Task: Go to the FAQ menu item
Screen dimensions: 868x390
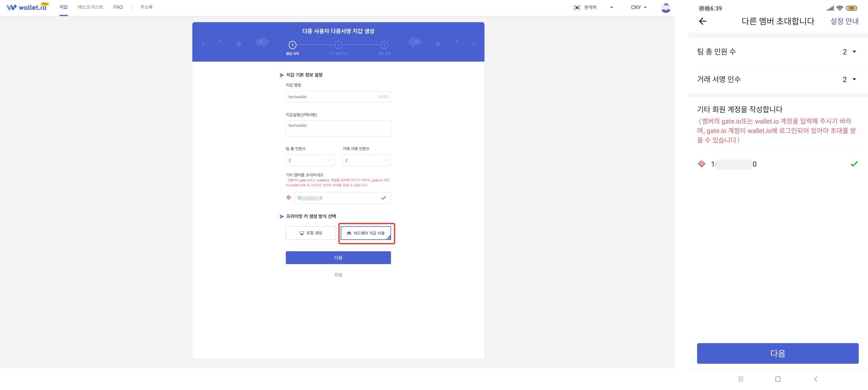Action: coord(118,7)
